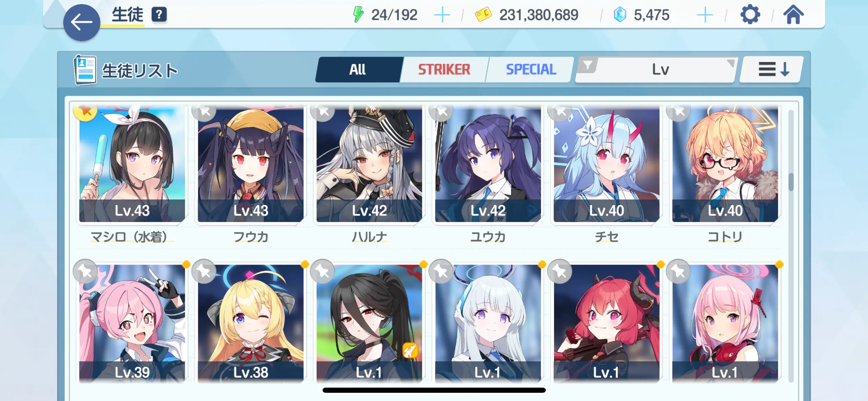Return to lobby via home icon
The width and height of the screenshot is (868, 401).
[793, 15]
